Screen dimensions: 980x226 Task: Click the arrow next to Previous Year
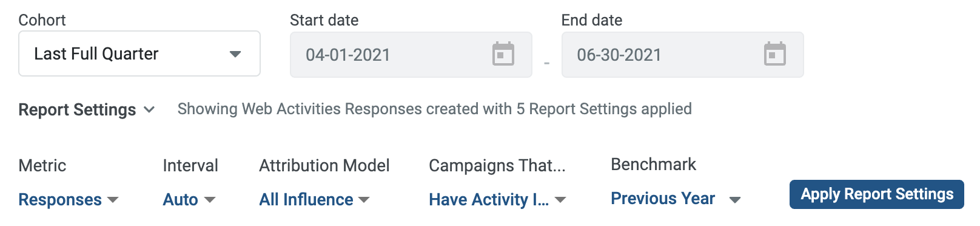[x=735, y=199]
